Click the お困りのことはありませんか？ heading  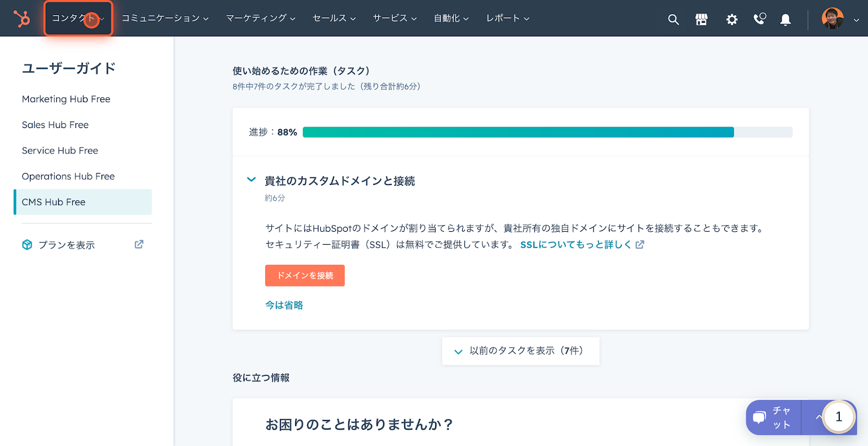click(x=359, y=424)
